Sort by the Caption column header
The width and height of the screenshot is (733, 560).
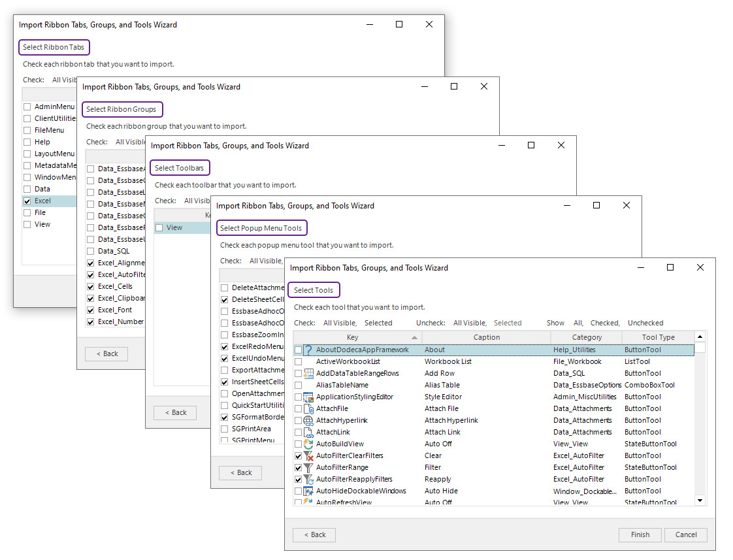(x=486, y=337)
